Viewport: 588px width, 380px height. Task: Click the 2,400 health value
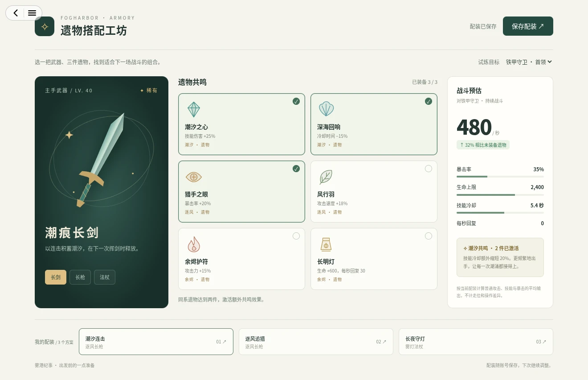coord(537,187)
